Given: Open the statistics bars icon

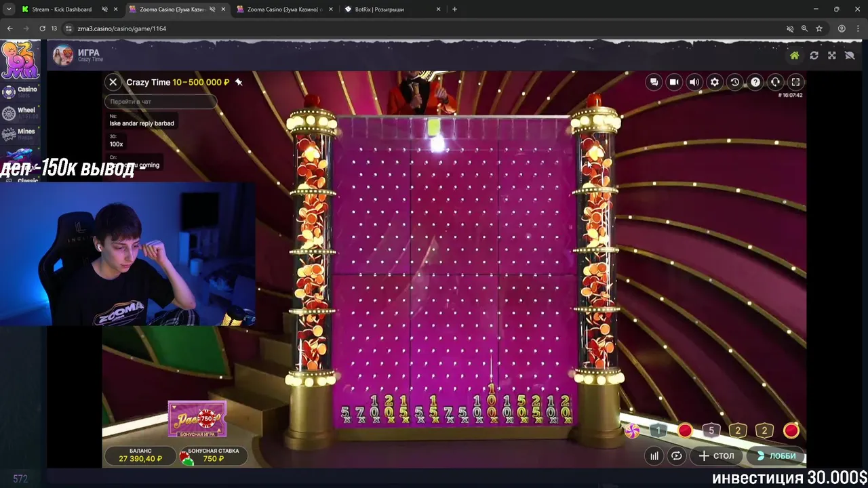Looking at the screenshot, I should coord(654,456).
